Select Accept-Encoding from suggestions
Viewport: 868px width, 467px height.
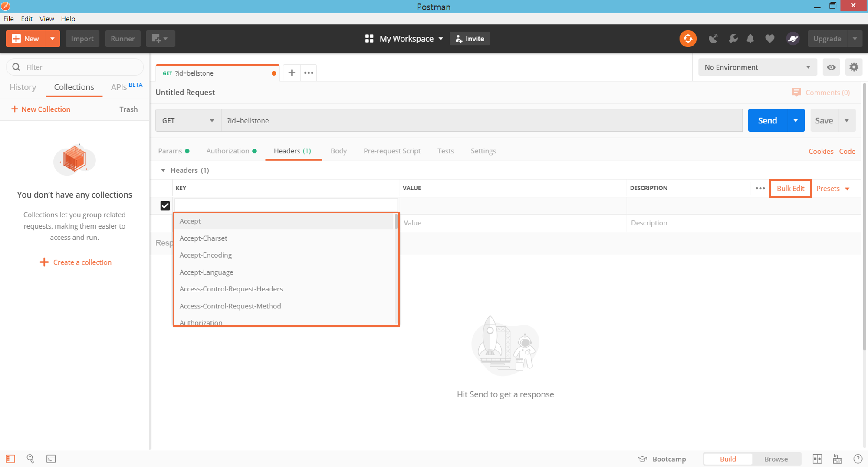click(x=284, y=255)
